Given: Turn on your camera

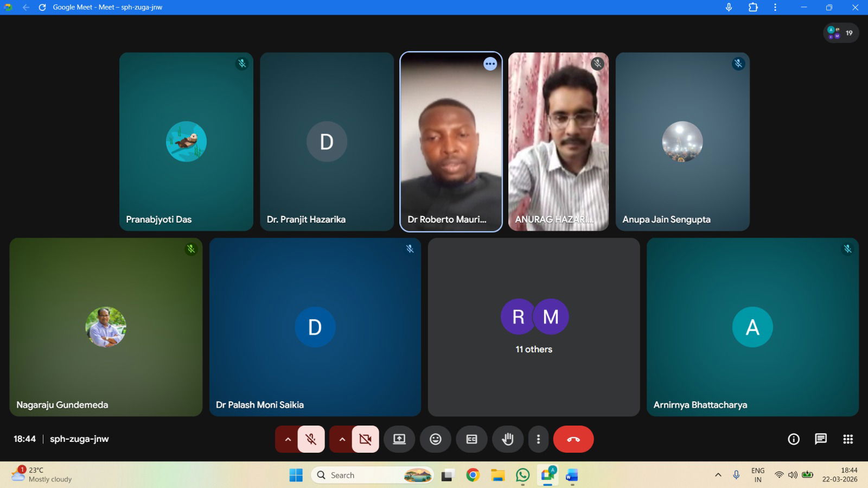Looking at the screenshot, I should pos(365,439).
